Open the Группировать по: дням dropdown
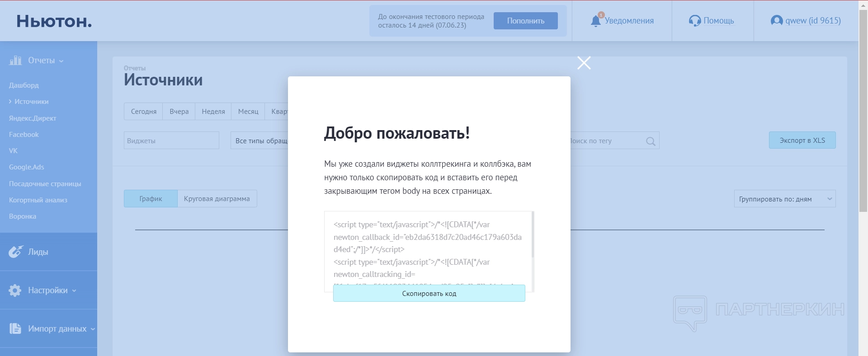 coord(785,199)
